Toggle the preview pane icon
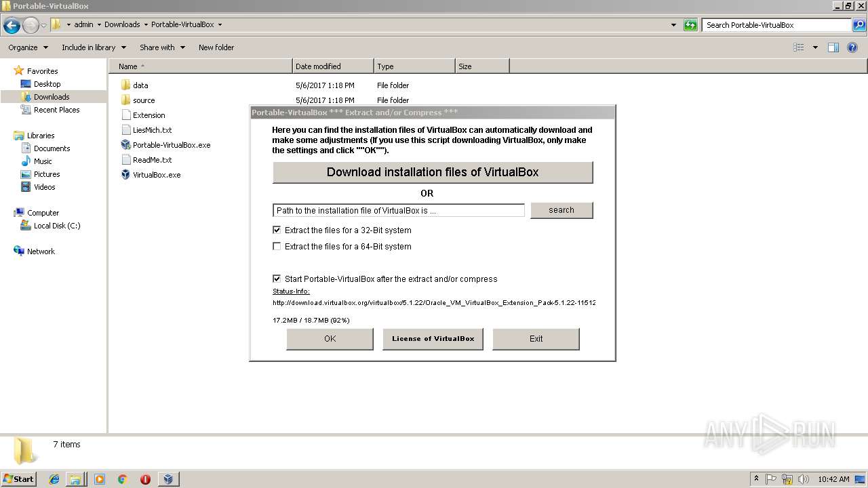Image resolution: width=868 pixels, height=488 pixels. coord(833,47)
